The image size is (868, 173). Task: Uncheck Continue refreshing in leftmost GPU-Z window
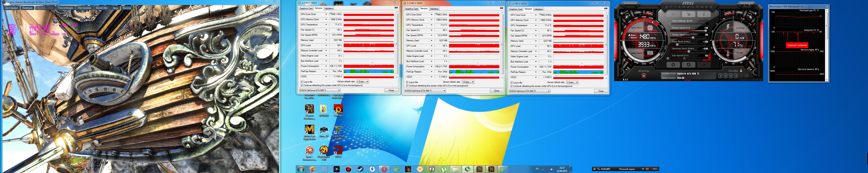click(x=301, y=85)
